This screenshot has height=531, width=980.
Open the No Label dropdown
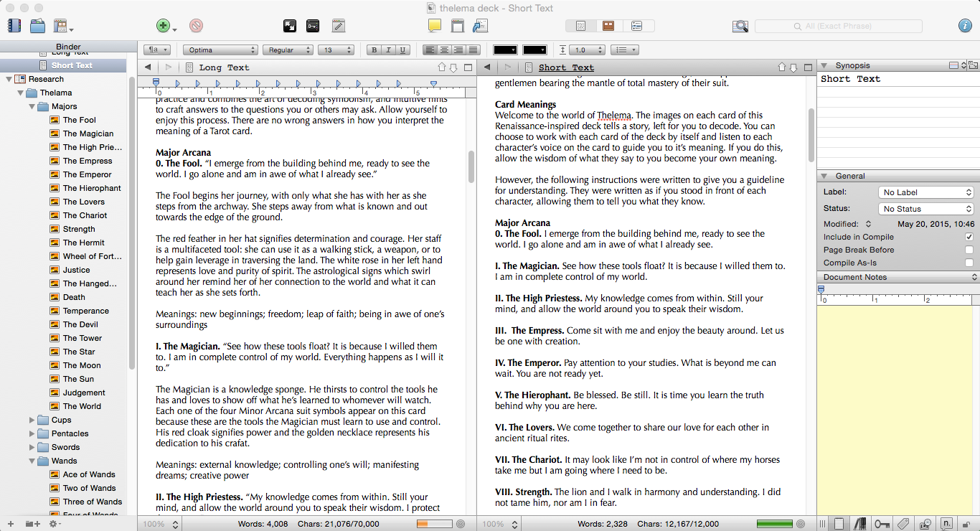click(x=925, y=192)
